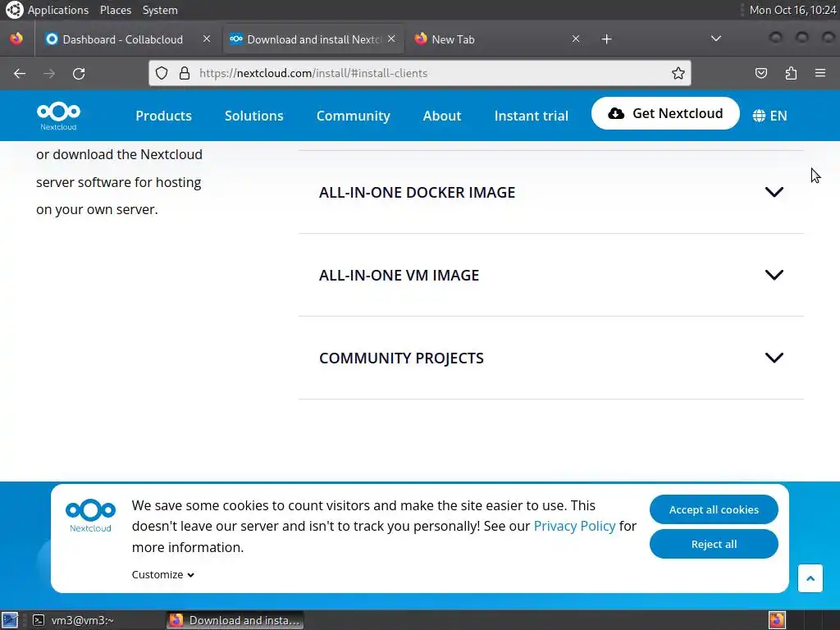Reload the current page
The width and height of the screenshot is (840, 630).
(x=79, y=73)
